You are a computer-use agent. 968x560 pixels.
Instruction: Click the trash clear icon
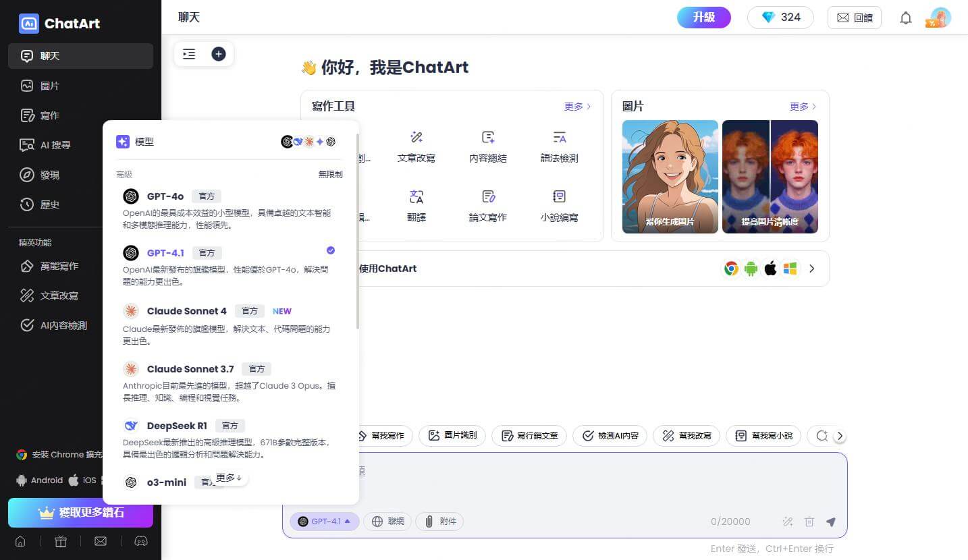(809, 522)
